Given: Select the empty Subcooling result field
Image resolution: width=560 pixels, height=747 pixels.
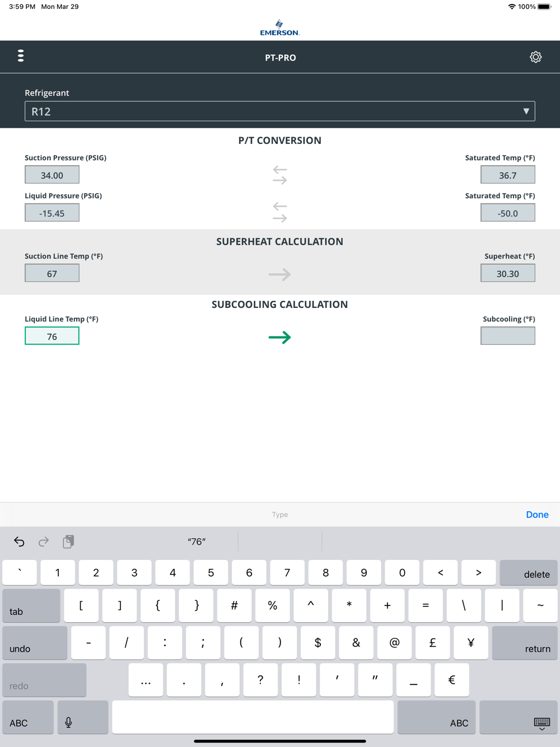Looking at the screenshot, I should (508, 337).
